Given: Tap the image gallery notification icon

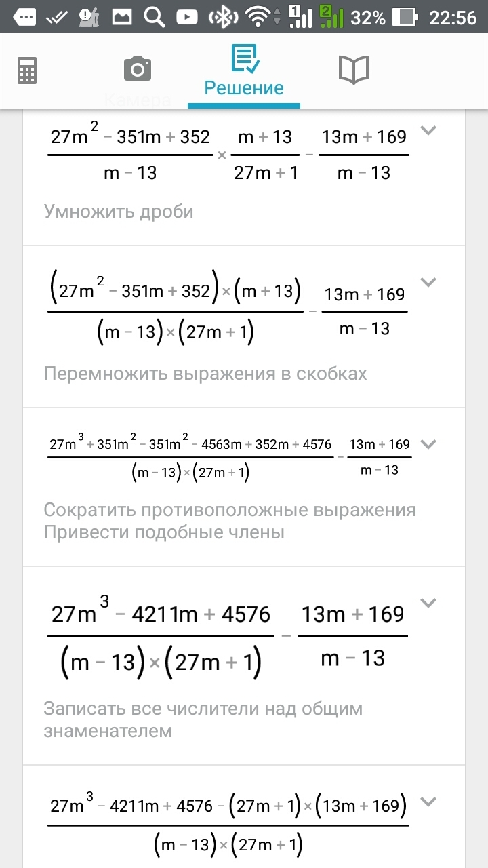Looking at the screenshot, I should [122, 17].
